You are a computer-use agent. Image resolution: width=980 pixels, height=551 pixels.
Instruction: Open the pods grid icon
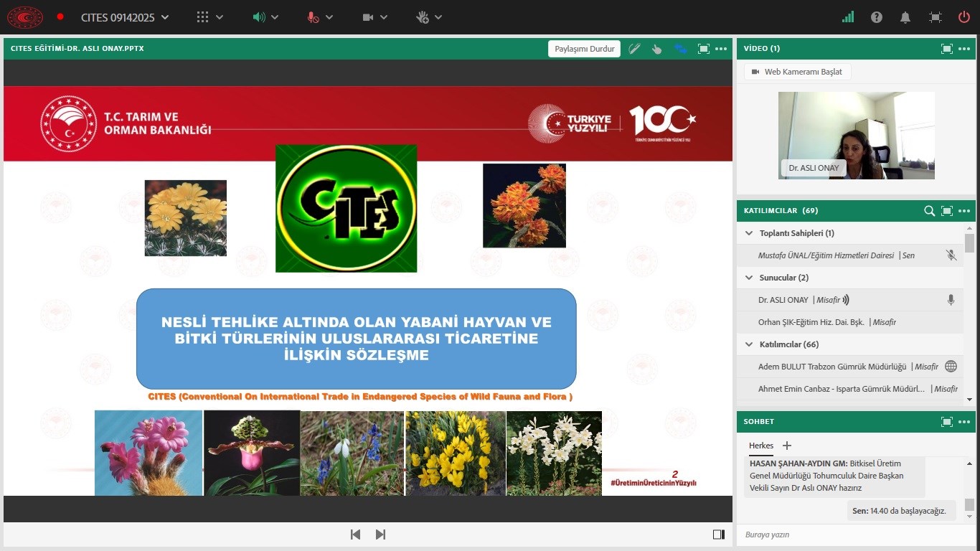click(x=204, y=17)
